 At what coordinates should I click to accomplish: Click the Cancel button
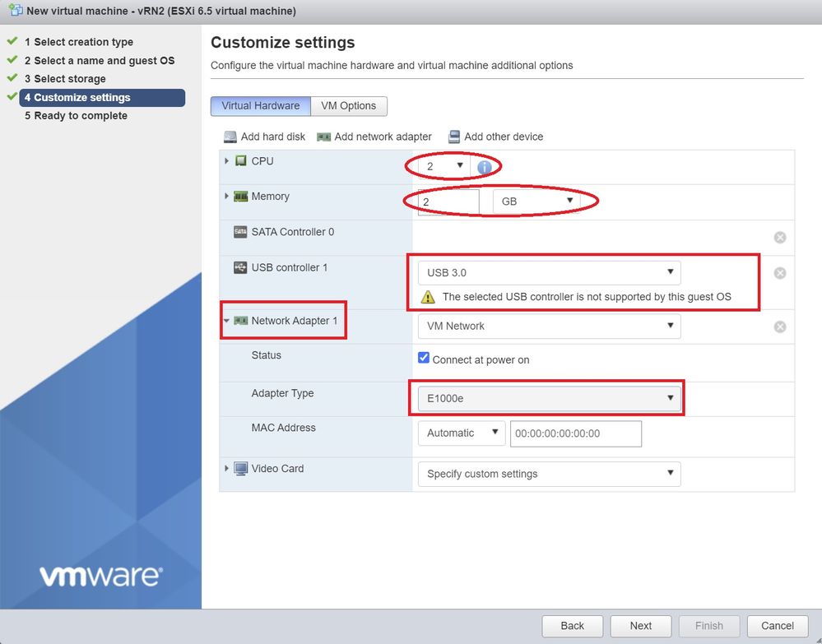pos(777,626)
